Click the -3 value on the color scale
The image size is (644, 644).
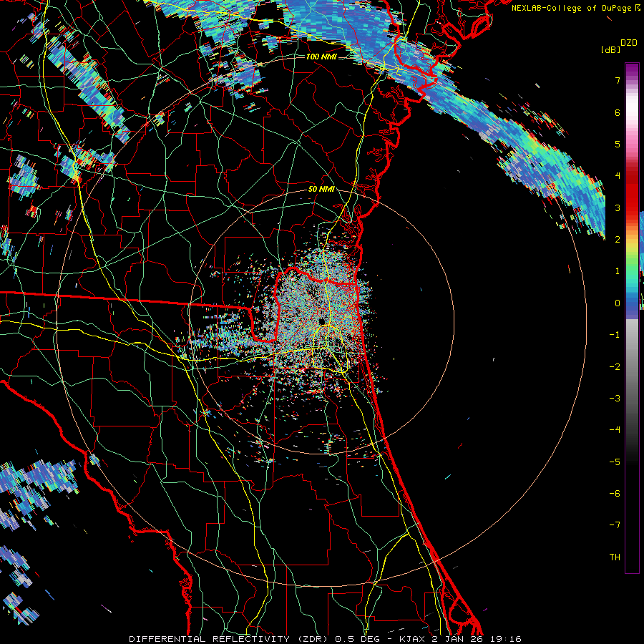(615, 399)
